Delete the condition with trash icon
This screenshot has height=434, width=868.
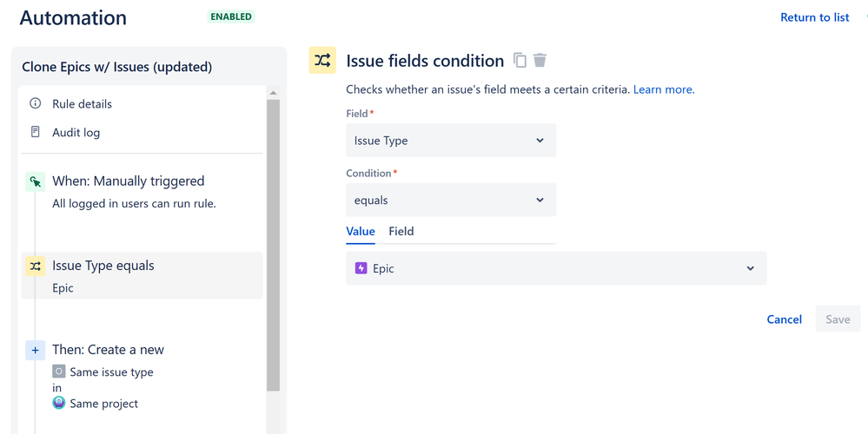point(540,60)
